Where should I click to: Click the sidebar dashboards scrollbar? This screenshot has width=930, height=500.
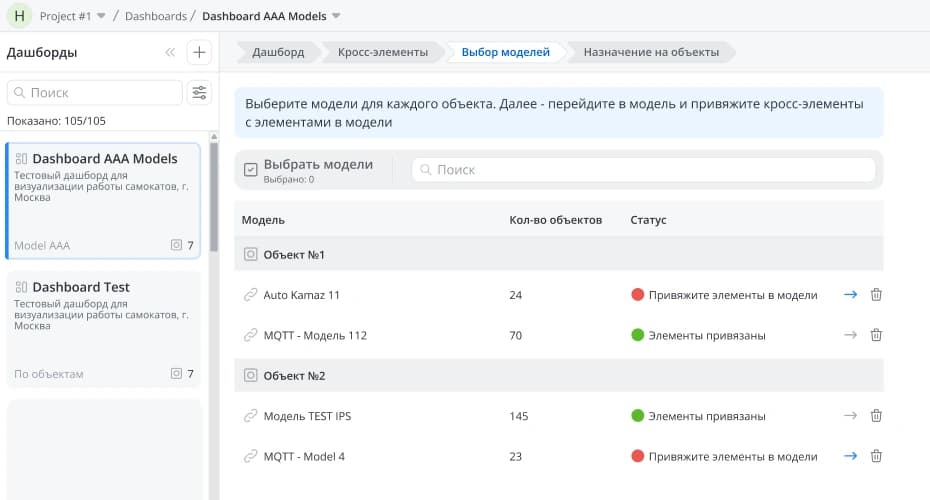[213, 250]
